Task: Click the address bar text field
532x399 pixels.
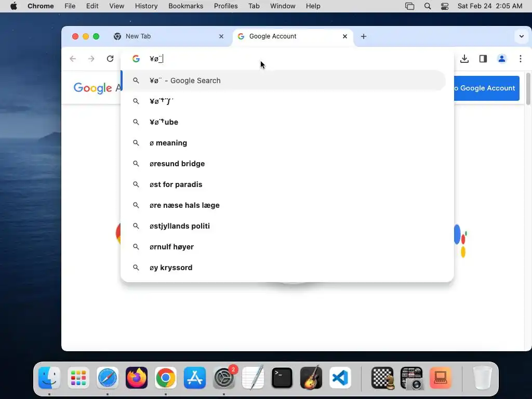Action: click(x=287, y=59)
